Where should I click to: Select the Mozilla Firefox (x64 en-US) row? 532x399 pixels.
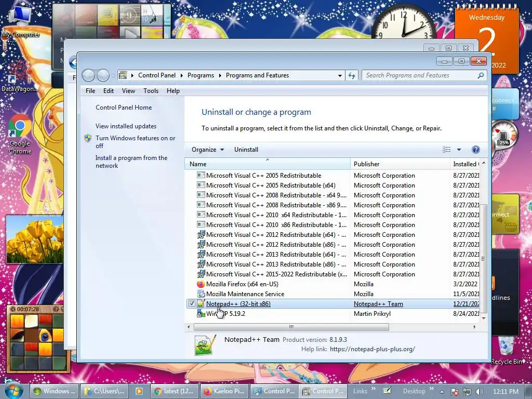coord(332,284)
